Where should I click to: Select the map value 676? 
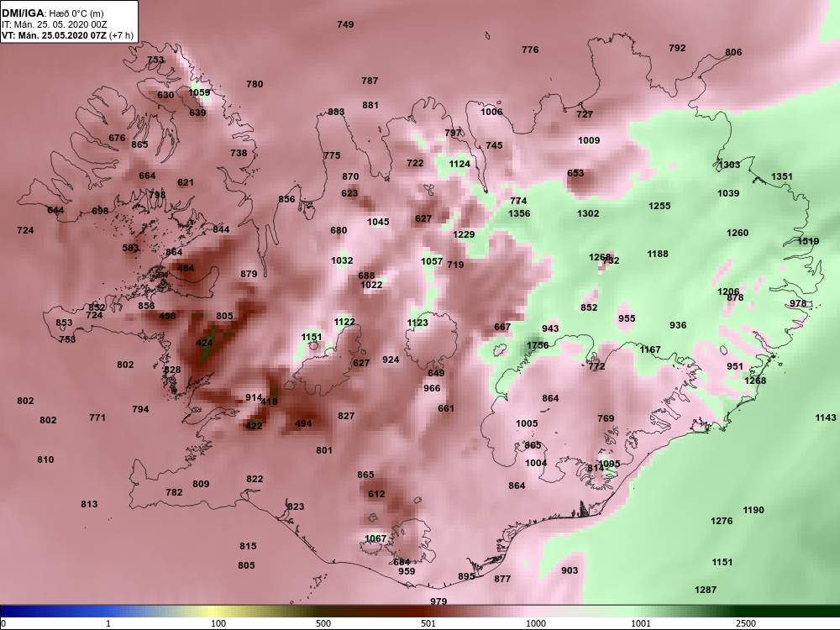click(x=117, y=139)
